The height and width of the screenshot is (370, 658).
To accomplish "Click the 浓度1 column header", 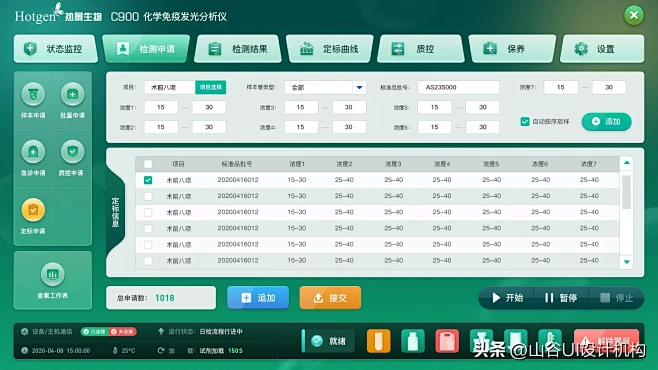I will click(x=297, y=164).
